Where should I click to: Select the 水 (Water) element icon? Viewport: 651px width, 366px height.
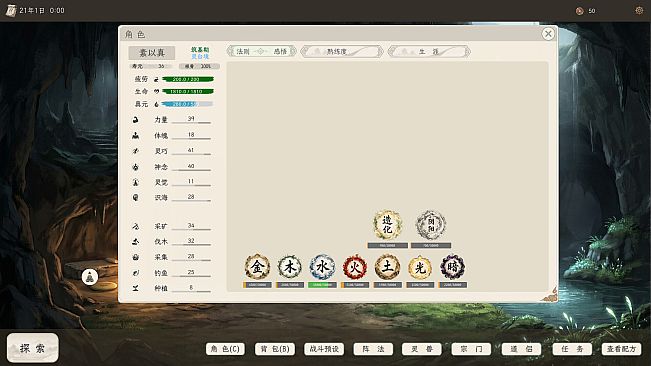(x=322, y=267)
